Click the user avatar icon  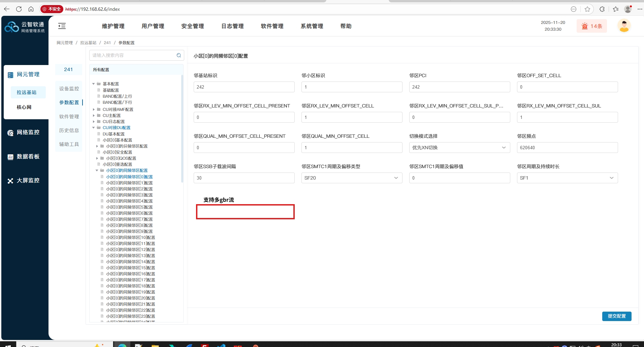coord(624,26)
